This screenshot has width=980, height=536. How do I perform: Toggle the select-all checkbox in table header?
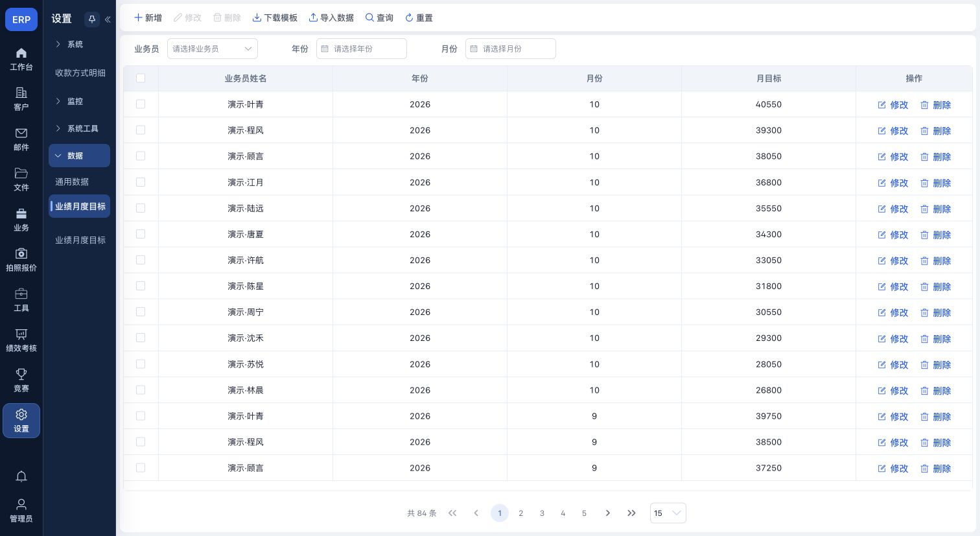coord(141,78)
